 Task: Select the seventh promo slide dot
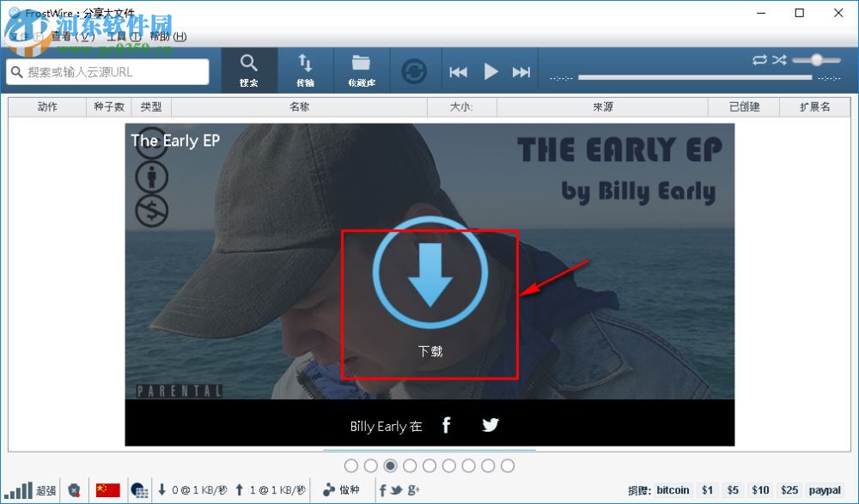coord(468,465)
